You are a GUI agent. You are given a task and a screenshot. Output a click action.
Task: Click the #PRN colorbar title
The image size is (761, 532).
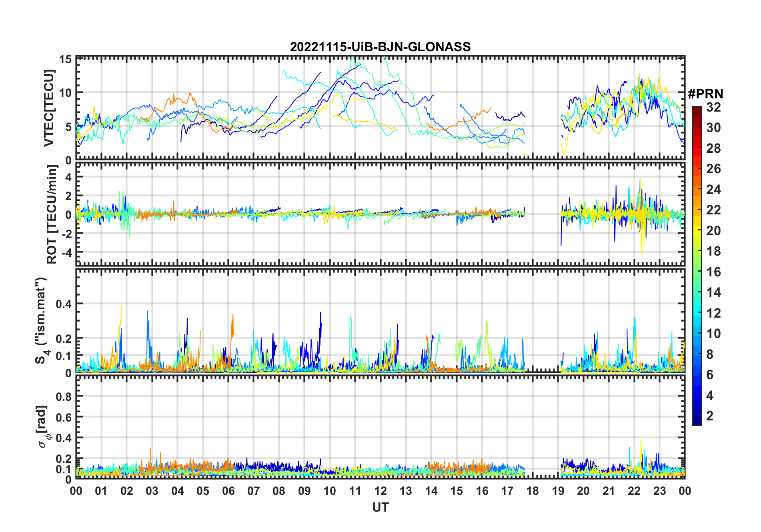(x=705, y=94)
